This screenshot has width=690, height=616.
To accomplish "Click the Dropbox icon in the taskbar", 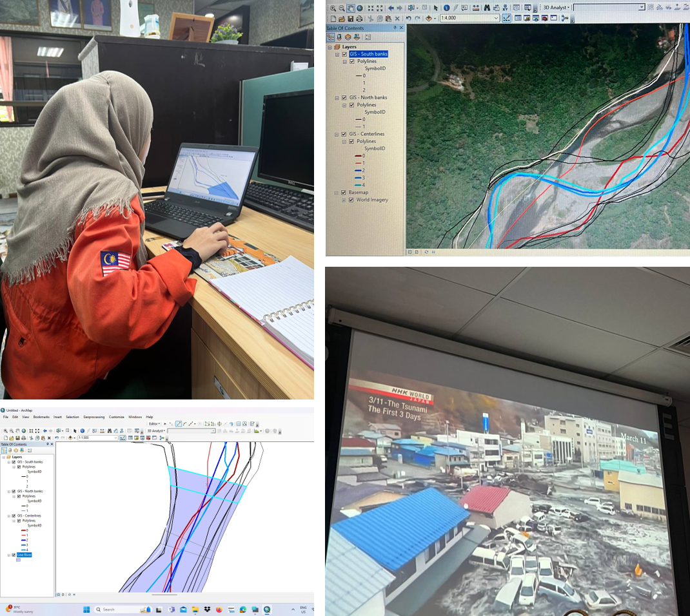I will (207, 610).
